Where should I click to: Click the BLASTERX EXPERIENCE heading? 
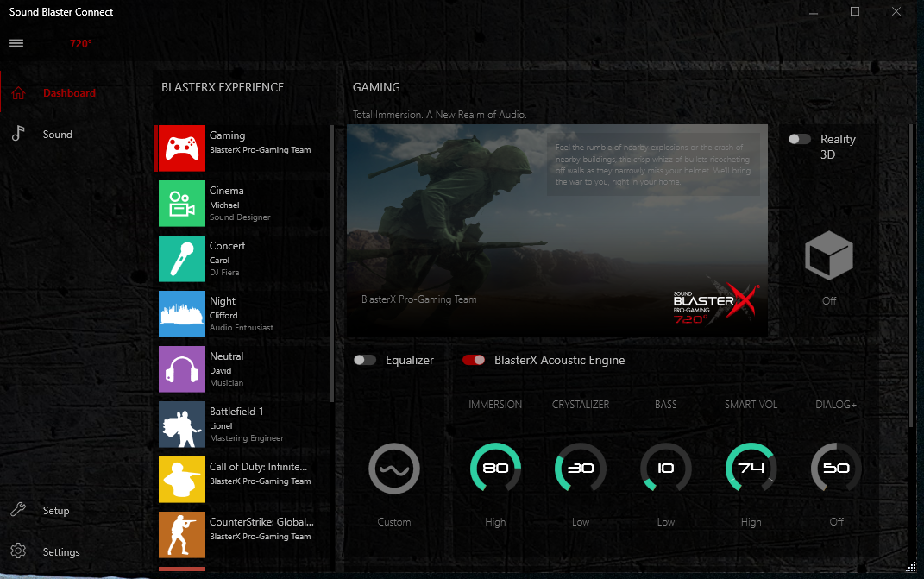223,87
